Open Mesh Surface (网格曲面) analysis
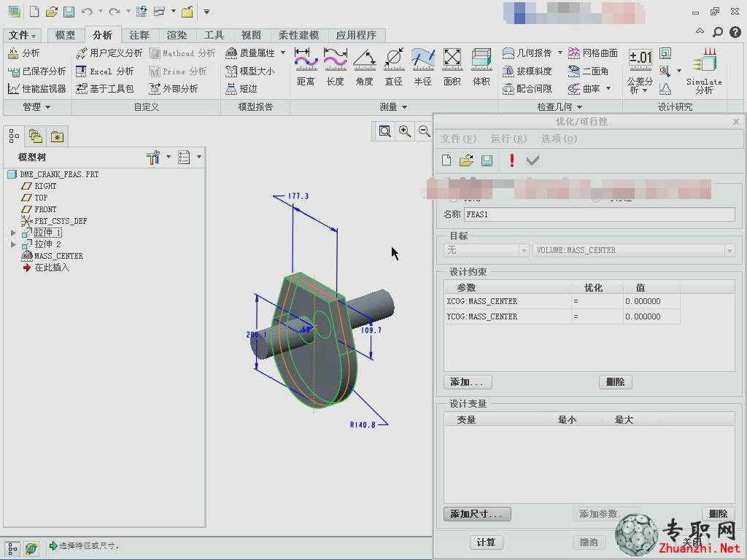This screenshot has width=747, height=560. pyautogui.click(x=592, y=52)
